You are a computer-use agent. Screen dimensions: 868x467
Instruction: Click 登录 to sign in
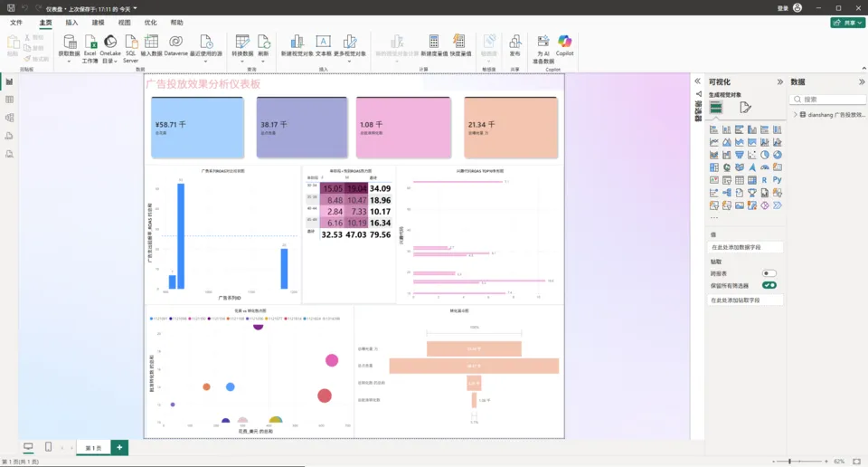(782, 8)
